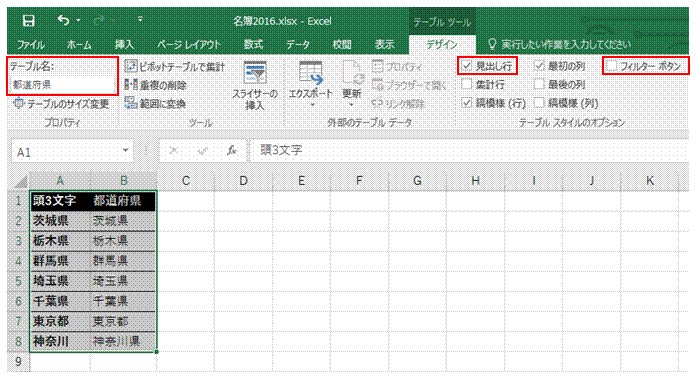
Task: Click the Redo arrow icon
Action: pos(99,20)
